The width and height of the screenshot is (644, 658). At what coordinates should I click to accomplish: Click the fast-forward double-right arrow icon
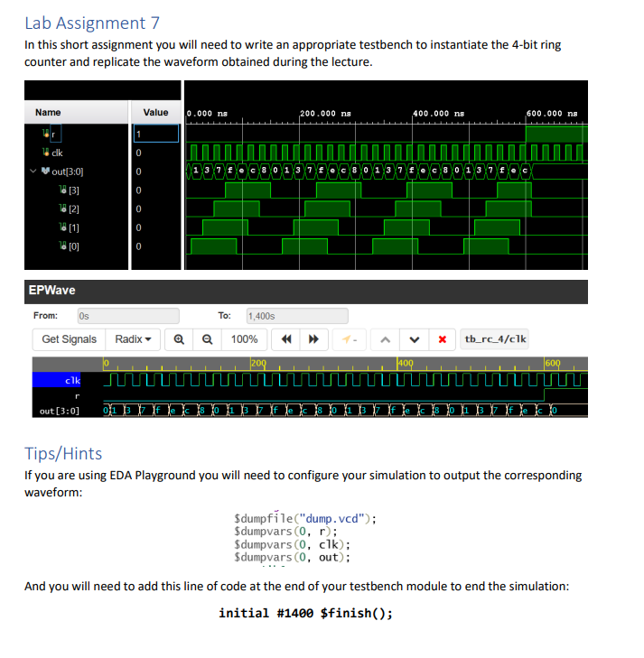pos(313,339)
